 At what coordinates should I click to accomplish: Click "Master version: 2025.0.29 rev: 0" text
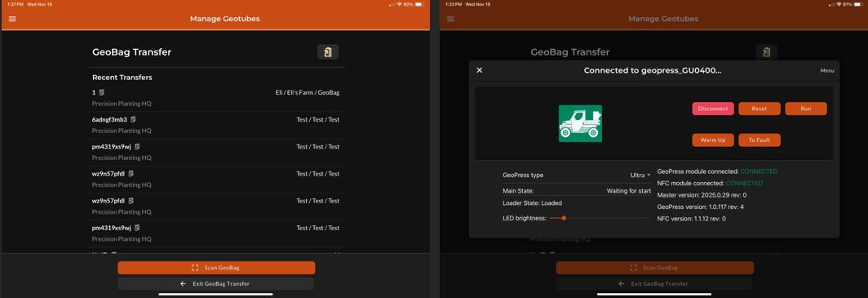tap(702, 195)
